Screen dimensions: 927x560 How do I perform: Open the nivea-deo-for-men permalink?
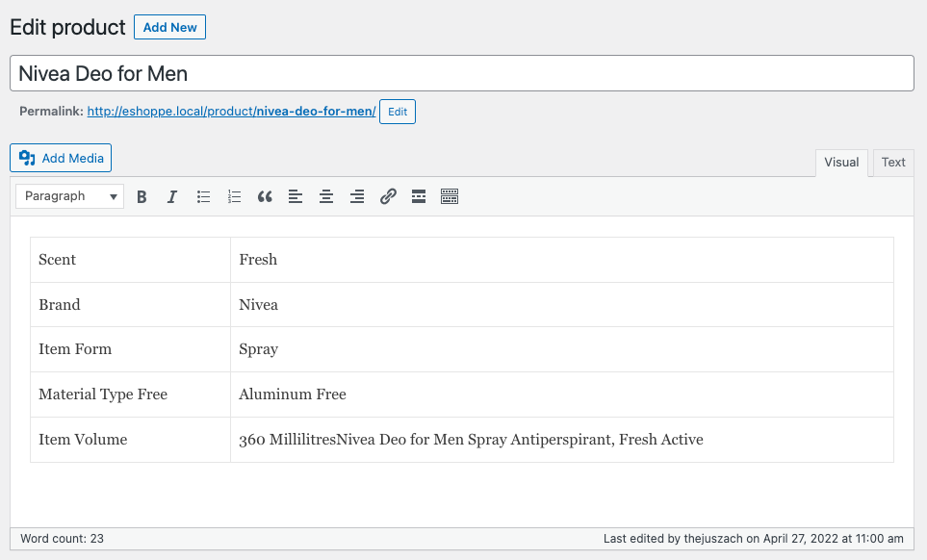231,111
